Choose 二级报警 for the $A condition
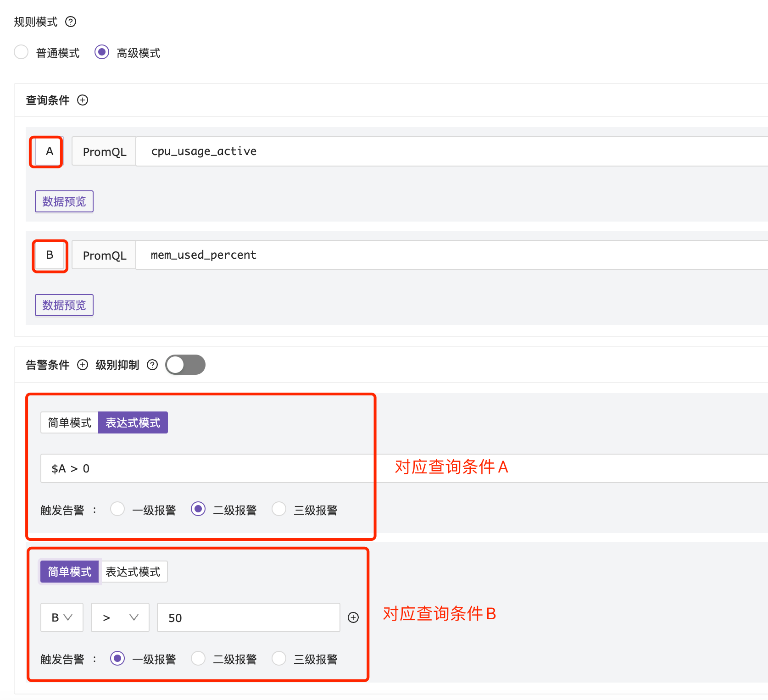This screenshot has width=768, height=700. tap(198, 509)
